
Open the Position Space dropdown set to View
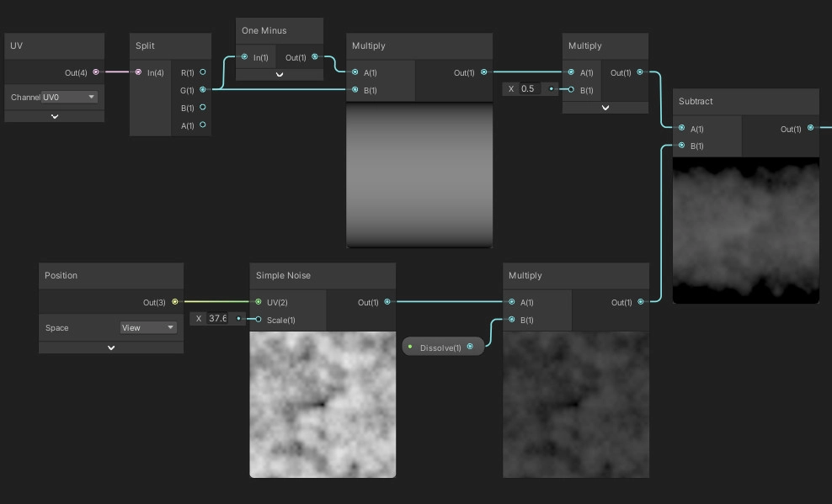click(147, 327)
